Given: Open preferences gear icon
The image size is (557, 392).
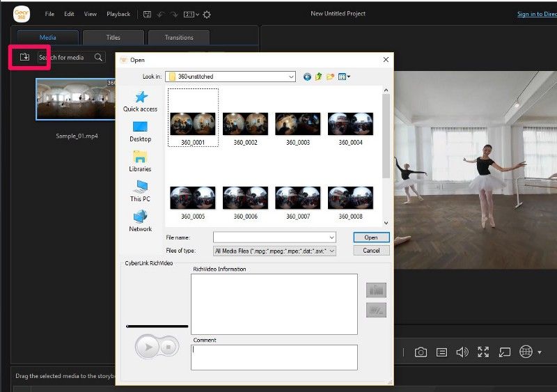Looking at the screenshot, I should coord(207,14).
